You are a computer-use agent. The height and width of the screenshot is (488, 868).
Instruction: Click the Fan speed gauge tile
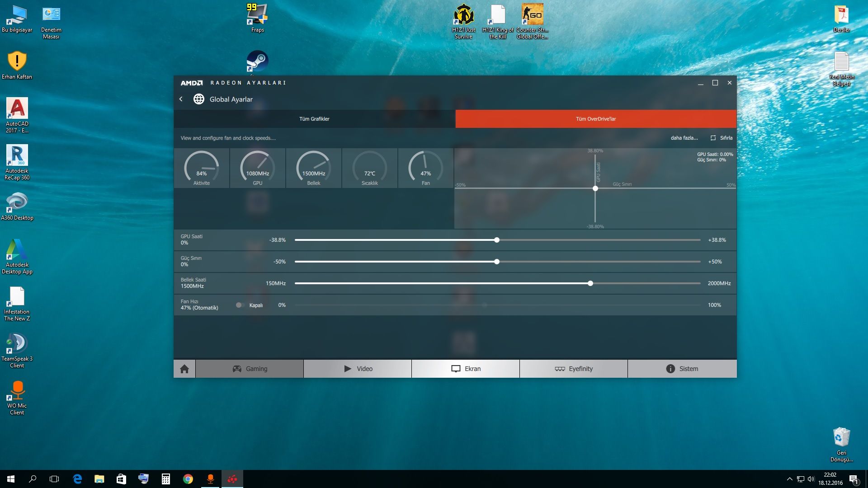pos(425,168)
